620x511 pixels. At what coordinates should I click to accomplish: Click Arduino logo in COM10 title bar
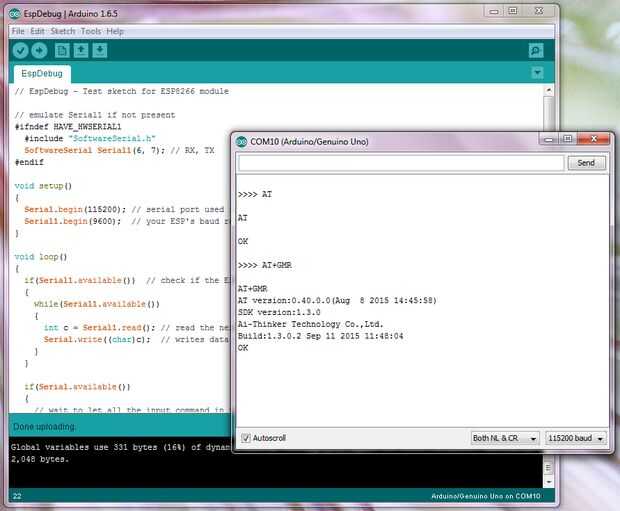click(x=241, y=142)
